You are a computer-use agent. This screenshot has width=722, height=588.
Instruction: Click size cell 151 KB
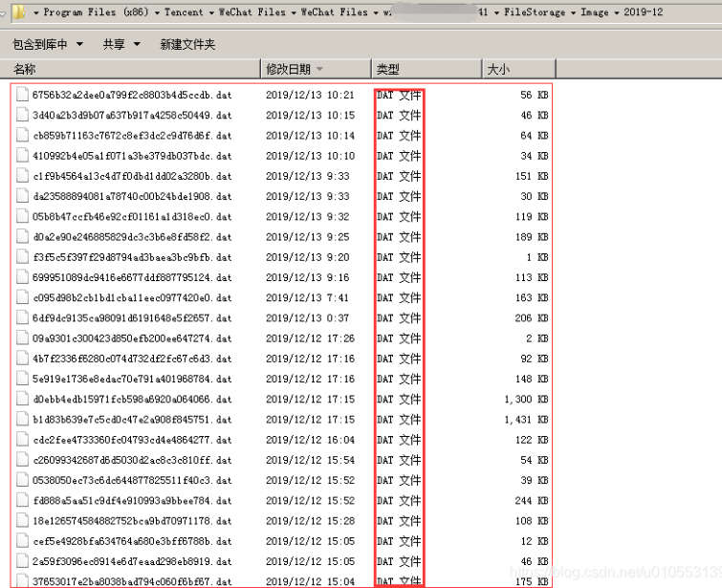point(532,176)
